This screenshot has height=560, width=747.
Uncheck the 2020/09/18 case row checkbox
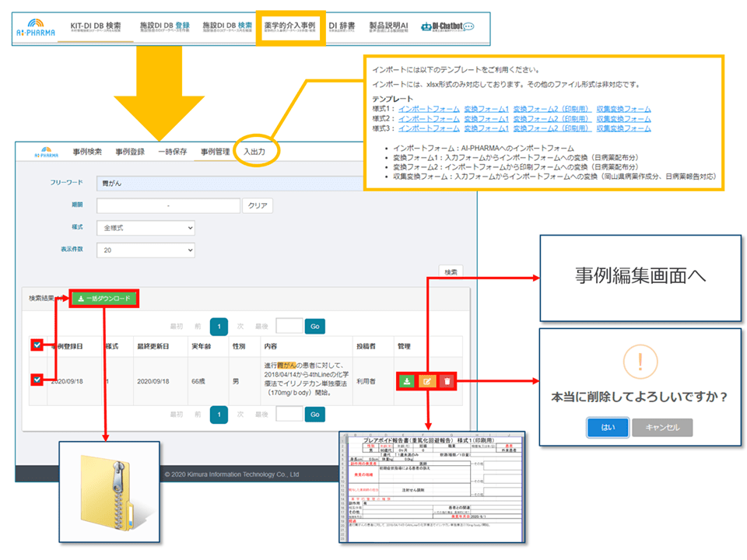(37, 380)
